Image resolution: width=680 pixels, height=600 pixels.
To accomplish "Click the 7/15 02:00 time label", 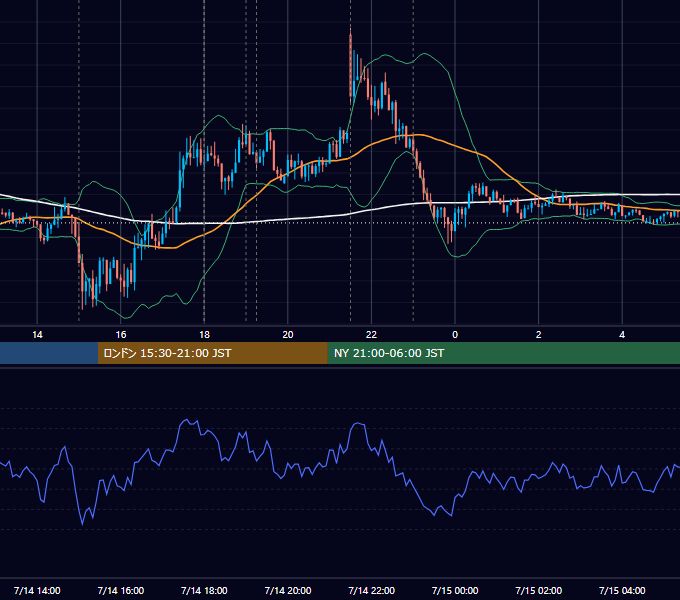I will click(539, 590).
